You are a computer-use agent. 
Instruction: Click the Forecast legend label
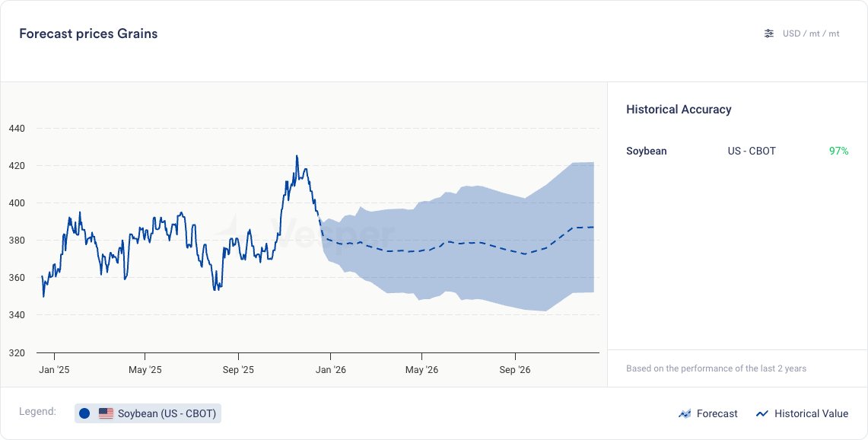click(x=717, y=413)
